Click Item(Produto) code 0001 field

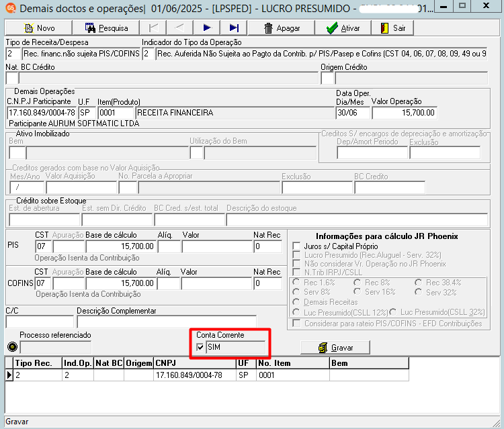click(116, 113)
